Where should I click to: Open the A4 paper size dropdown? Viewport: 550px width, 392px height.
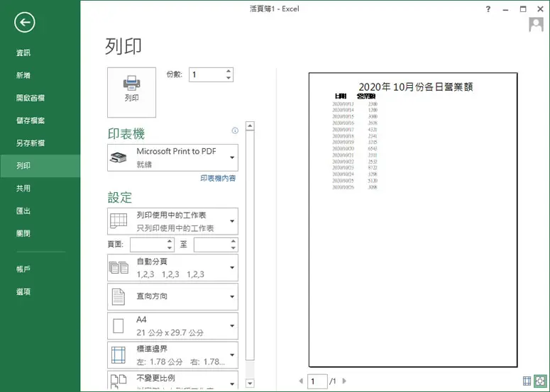pos(172,326)
